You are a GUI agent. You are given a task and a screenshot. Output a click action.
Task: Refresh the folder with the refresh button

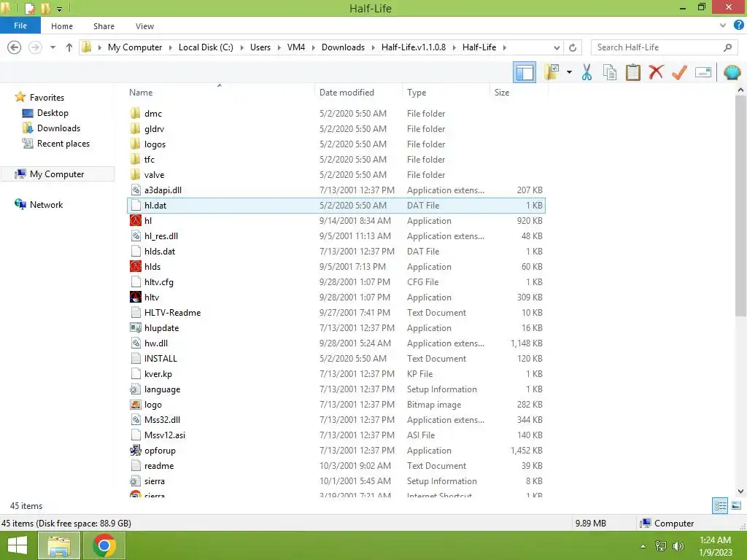[573, 47]
